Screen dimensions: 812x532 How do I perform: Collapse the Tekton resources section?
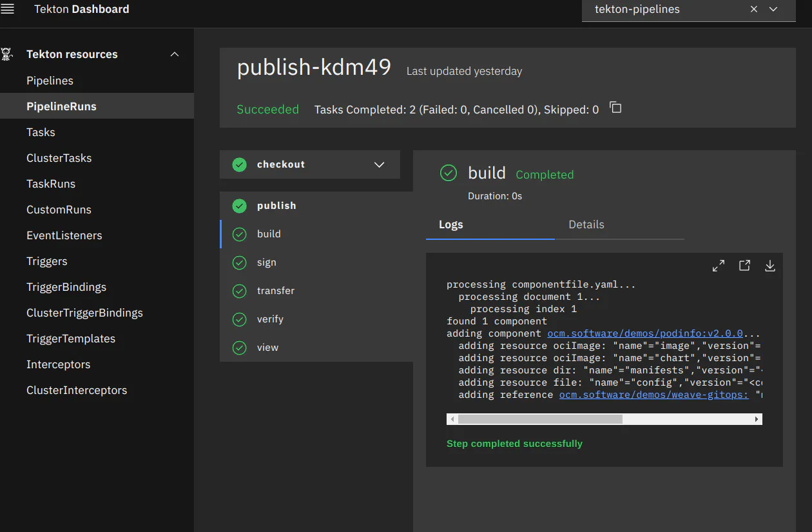pos(174,54)
